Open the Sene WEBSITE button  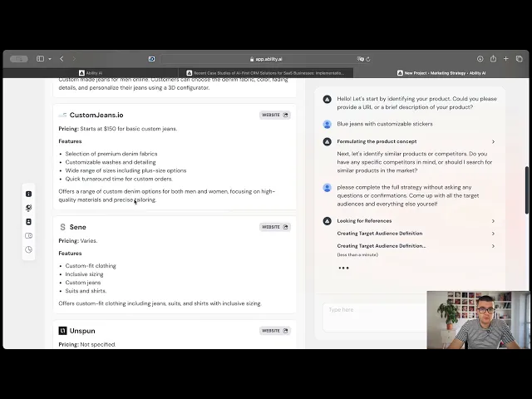point(275,227)
